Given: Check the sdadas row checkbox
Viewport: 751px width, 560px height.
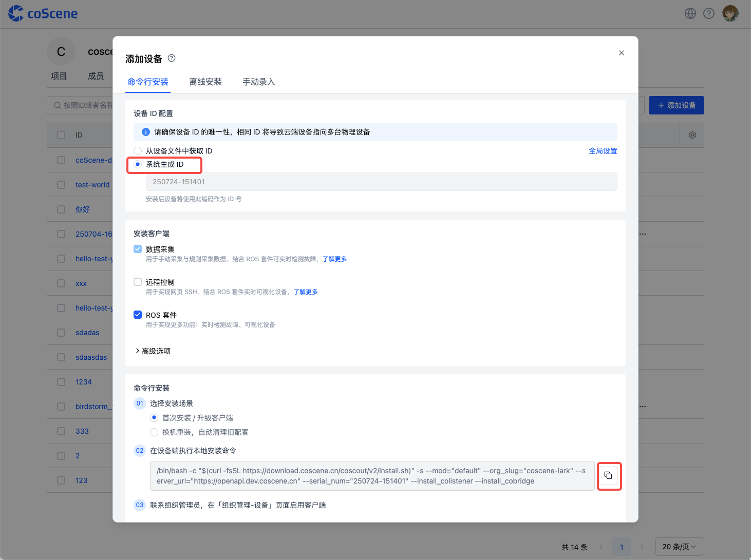Looking at the screenshot, I should (61, 333).
